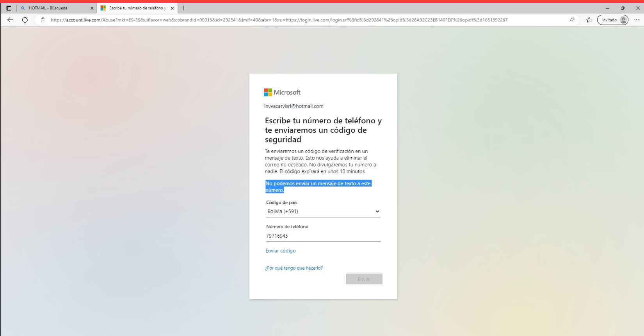Click the grey Enviar button

[364, 279]
